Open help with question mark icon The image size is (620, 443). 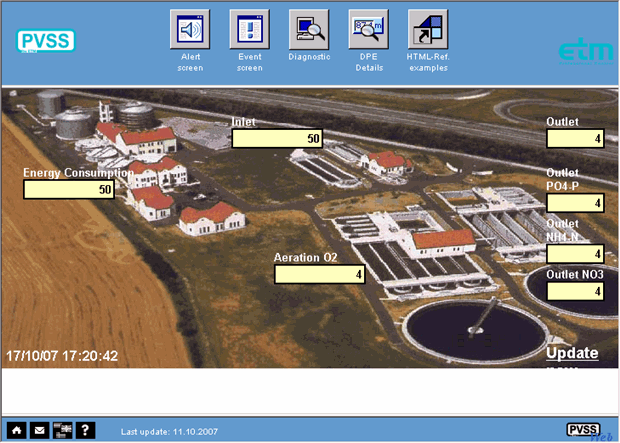point(85,430)
